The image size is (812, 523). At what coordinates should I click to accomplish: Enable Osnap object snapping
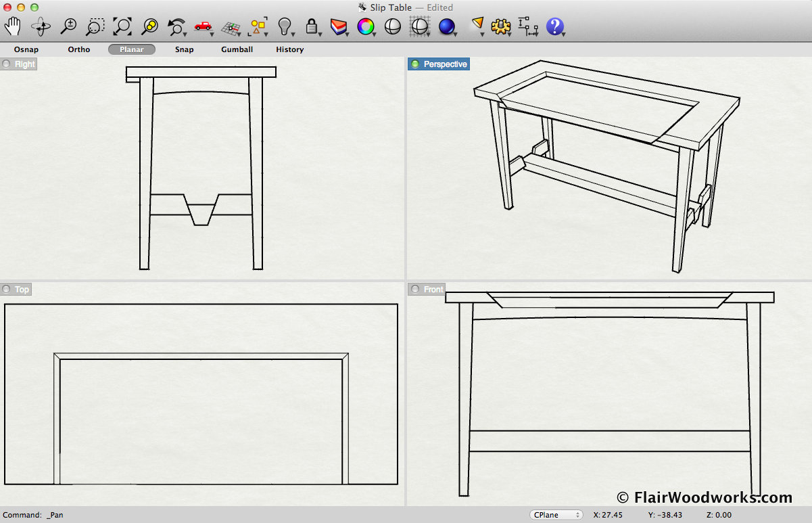26,49
